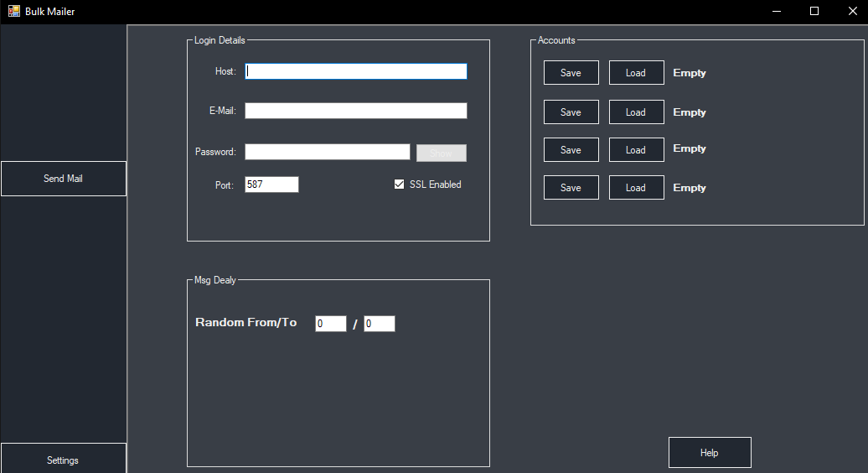This screenshot has width=868, height=473.
Task: Click the Show password button
Action: pyautogui.click(x=442, y=153)
